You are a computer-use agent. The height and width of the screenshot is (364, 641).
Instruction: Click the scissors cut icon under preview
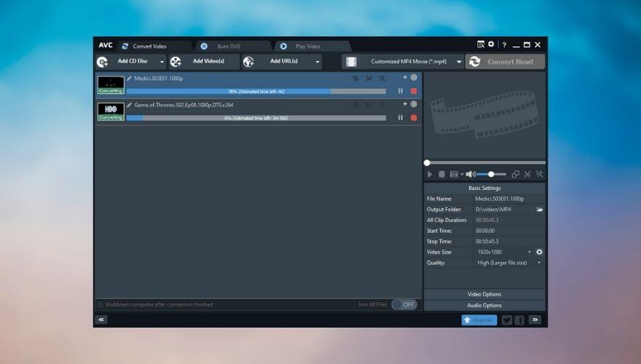[x=527, y=174]
